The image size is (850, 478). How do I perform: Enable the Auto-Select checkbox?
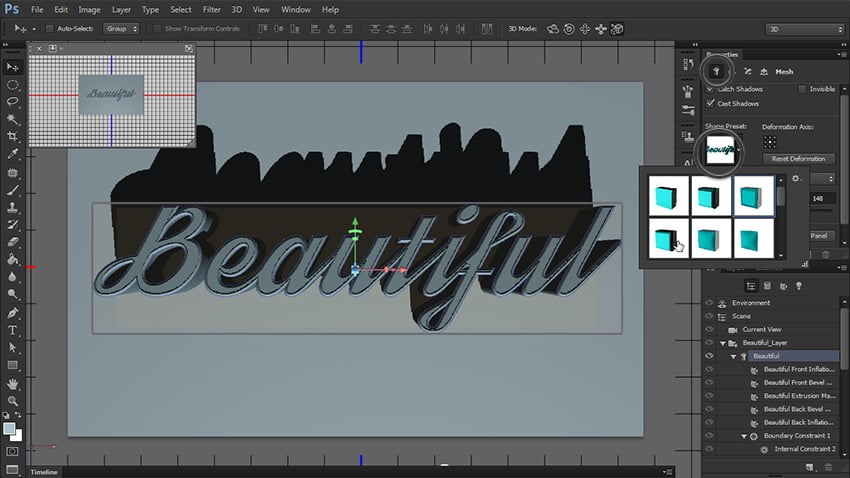coord(50,29)
